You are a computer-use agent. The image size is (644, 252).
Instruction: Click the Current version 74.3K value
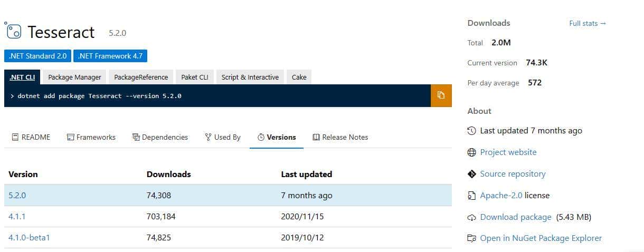pyautogui.click(x=537, y=63)
